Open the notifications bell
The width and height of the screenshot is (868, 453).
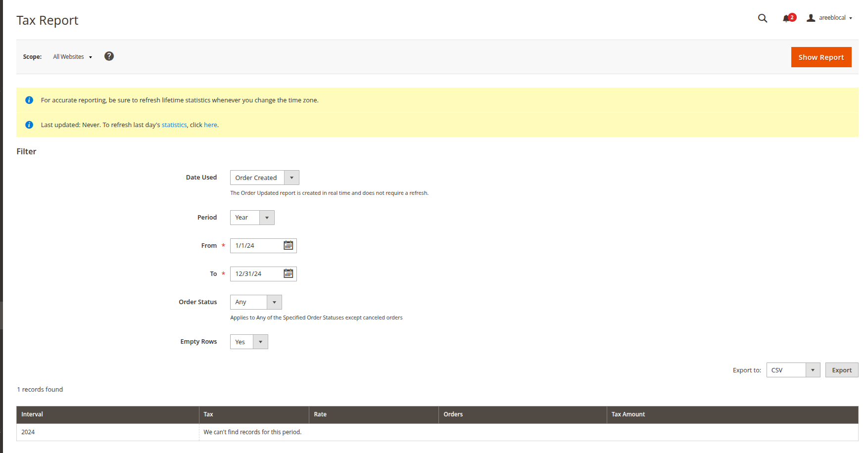click(x=786, y=18)
